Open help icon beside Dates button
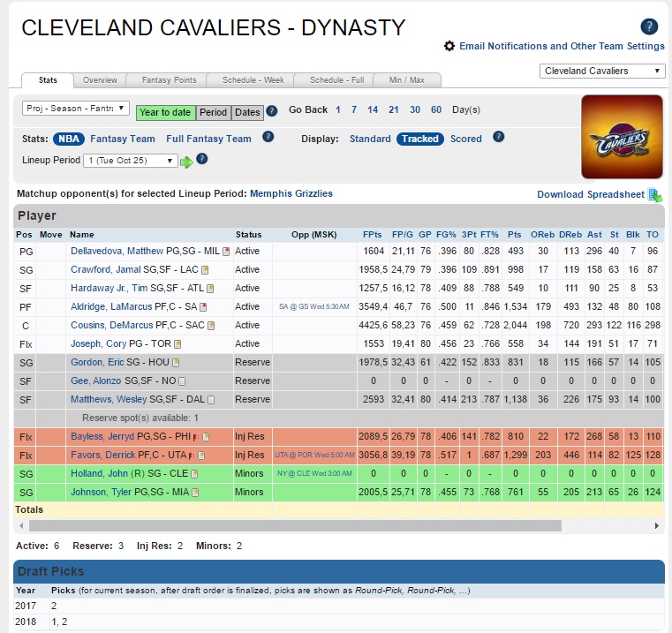Screen dimensions: 672x633 click(272, 111)
